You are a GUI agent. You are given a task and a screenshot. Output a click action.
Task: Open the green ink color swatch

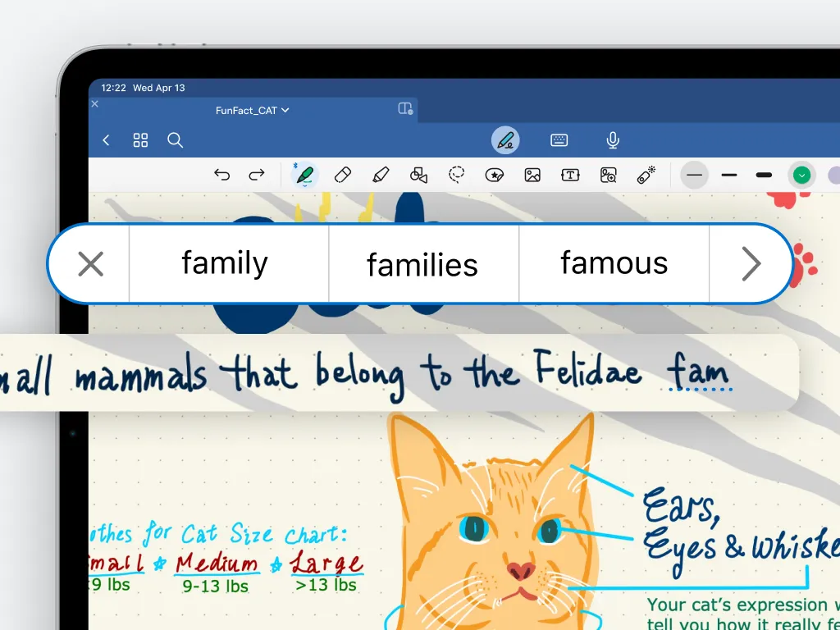801,175
